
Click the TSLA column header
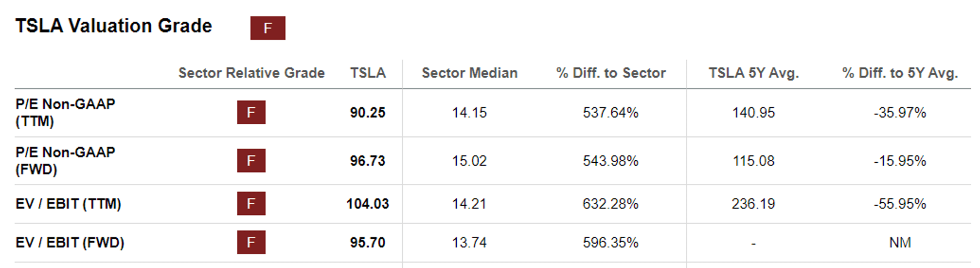[367, 73]
